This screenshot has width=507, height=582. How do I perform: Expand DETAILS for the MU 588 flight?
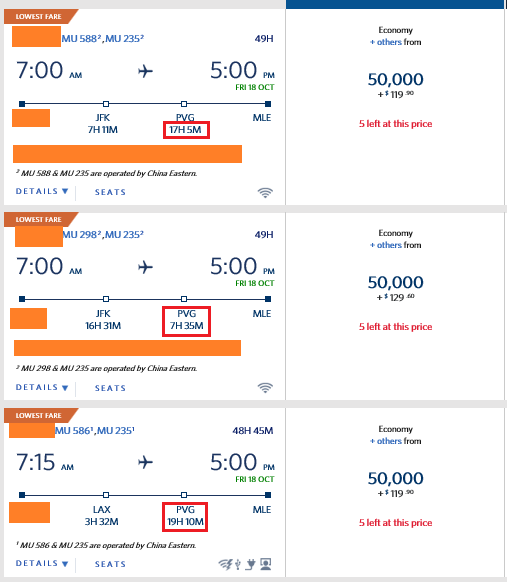click(x=42, y=192)
